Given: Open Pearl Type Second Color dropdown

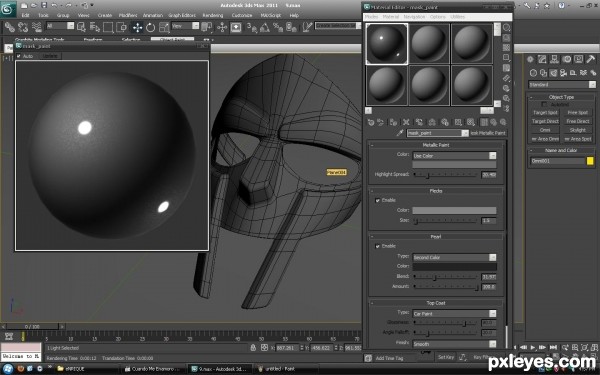Looking at the screenshot, I should point(454,258).
